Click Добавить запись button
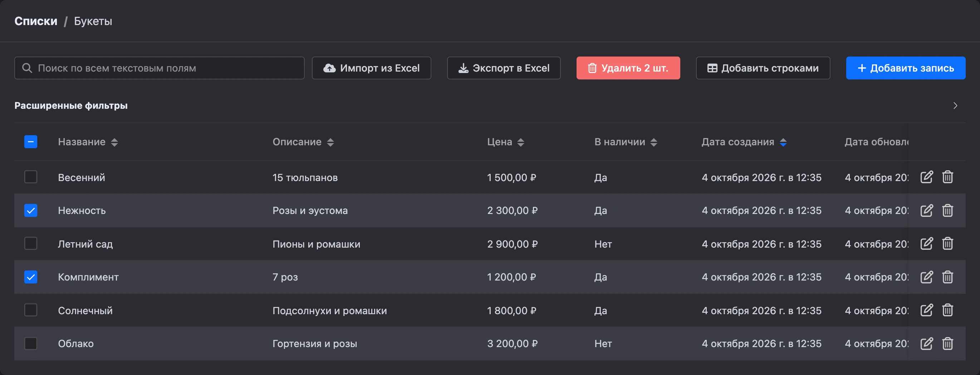This screenshot has height=375, width=980. pos(906,68)
